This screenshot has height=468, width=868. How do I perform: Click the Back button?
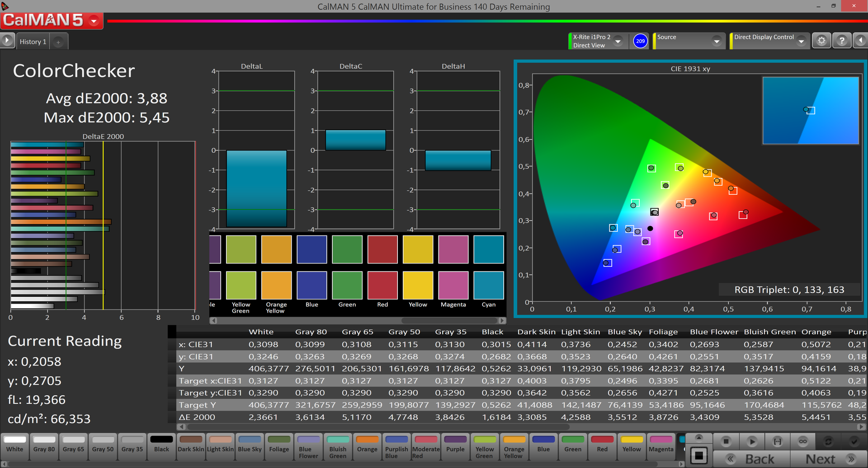pyautogui.click(x=752, y=459)
